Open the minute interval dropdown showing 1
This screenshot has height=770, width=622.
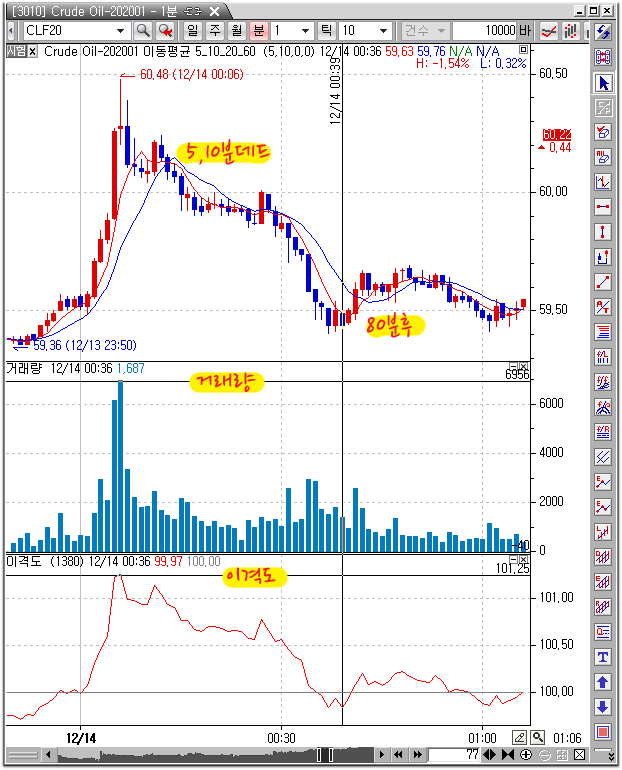(306, 31)
